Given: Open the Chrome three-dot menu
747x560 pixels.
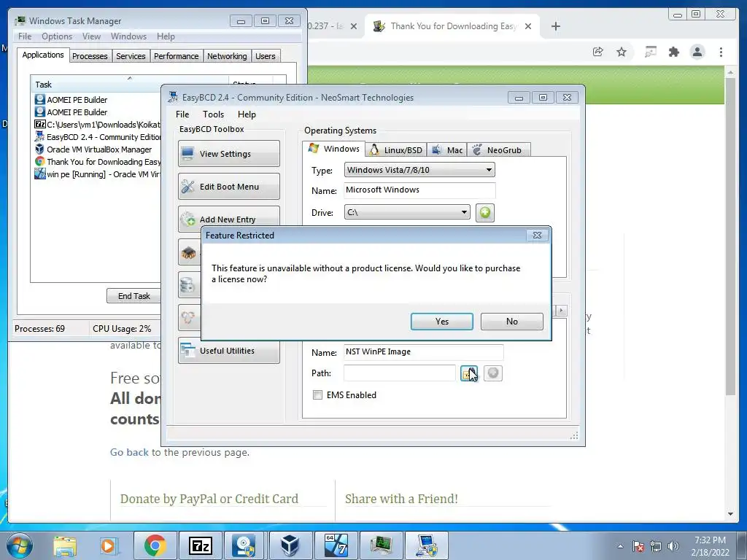Looking at the screenshot, I should click(721, 52).
